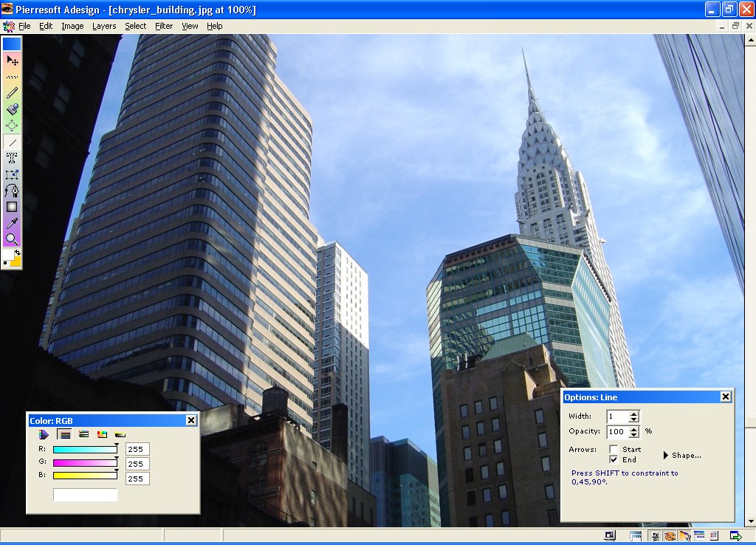Open the View menu
This screenshot has width=756, height=545.
(190, 26)
